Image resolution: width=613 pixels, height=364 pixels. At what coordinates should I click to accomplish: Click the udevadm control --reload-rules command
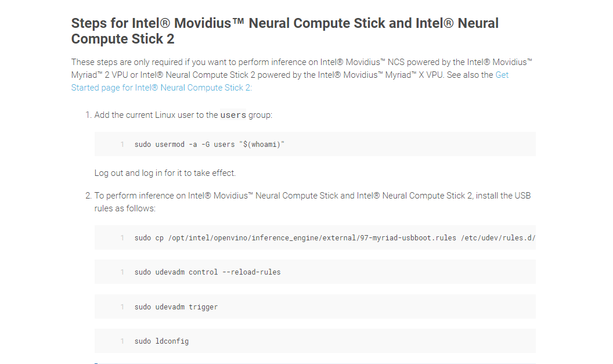coord(207,272)
